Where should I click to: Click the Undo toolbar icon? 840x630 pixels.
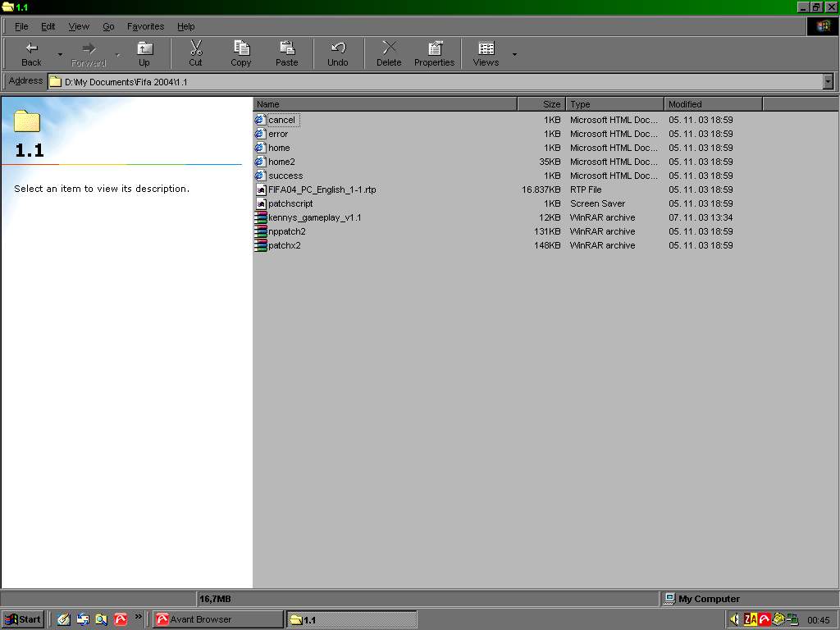point(338,54)
